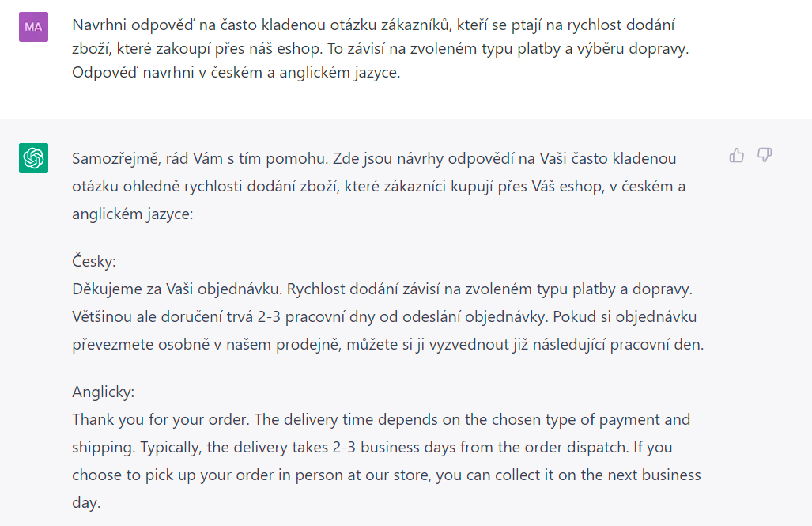812x526 pixels.
Task: Click the 'Anglicky:' heading label
Action: coord(103,392)
